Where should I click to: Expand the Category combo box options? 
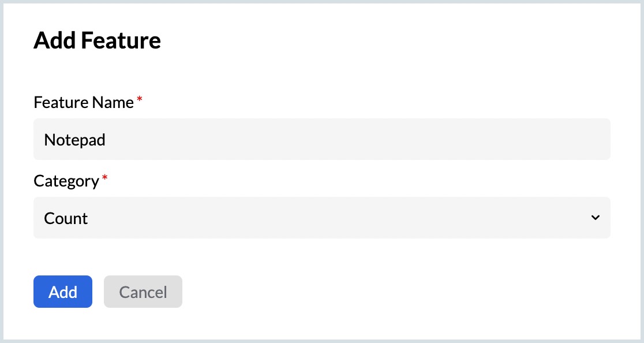pyautogui.click(x=596, y=218)
